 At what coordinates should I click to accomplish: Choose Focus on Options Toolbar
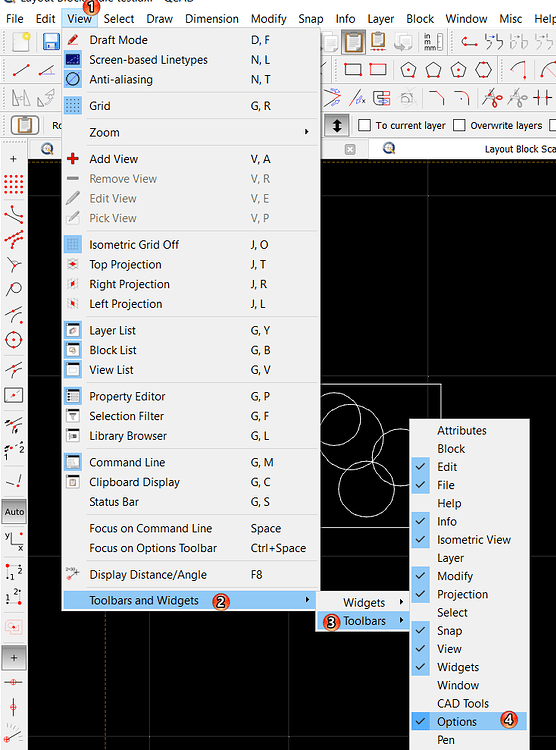coord(191,548)
